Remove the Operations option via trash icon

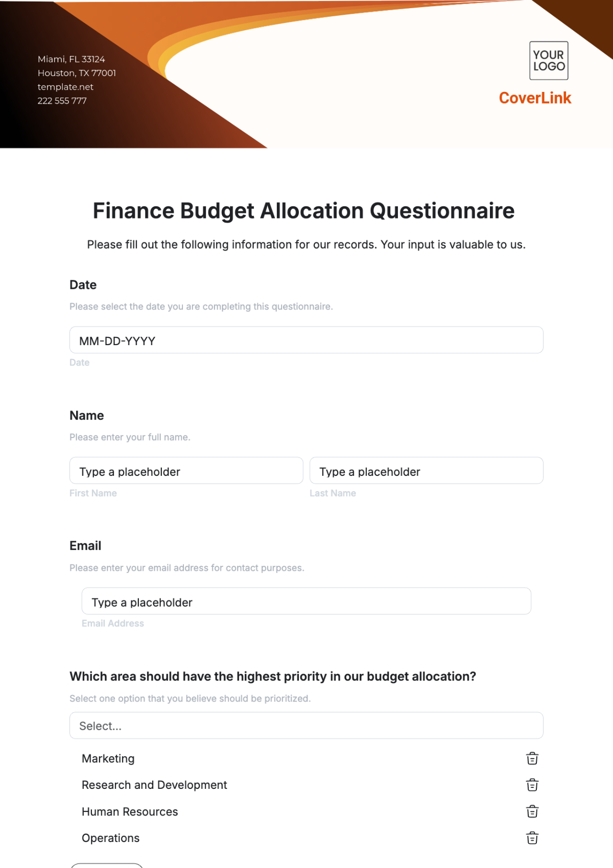532,838
